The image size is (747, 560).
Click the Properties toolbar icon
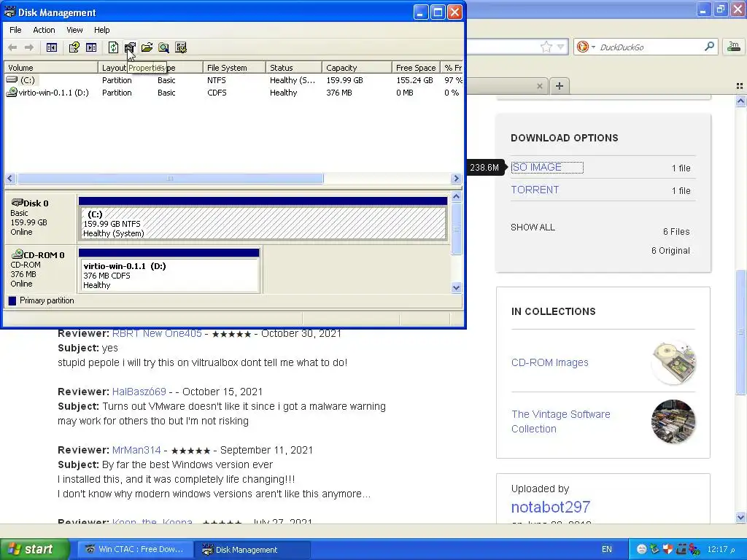point(130,47)
